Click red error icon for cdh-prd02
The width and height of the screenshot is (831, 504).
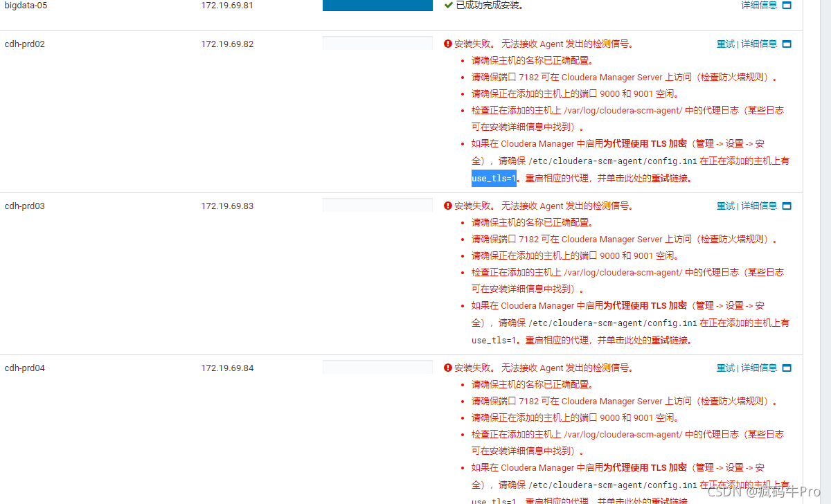pos(448,44)
